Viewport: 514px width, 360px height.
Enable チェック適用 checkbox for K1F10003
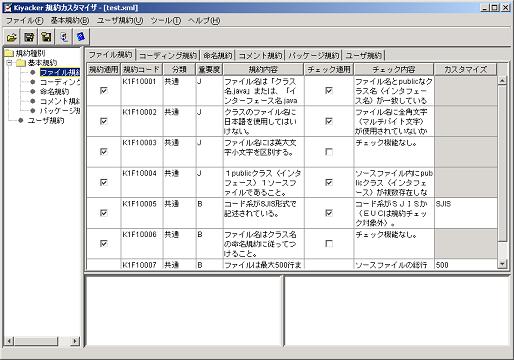[329, 152]
